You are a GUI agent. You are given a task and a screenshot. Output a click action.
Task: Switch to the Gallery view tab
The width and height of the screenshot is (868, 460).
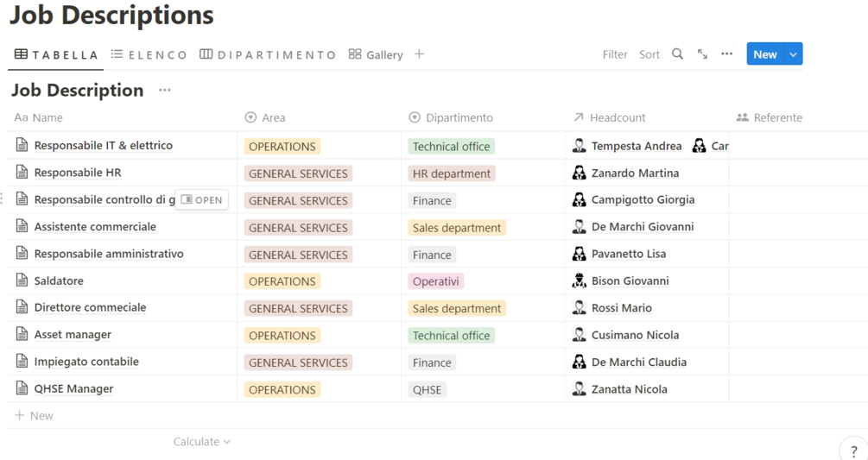376,54
